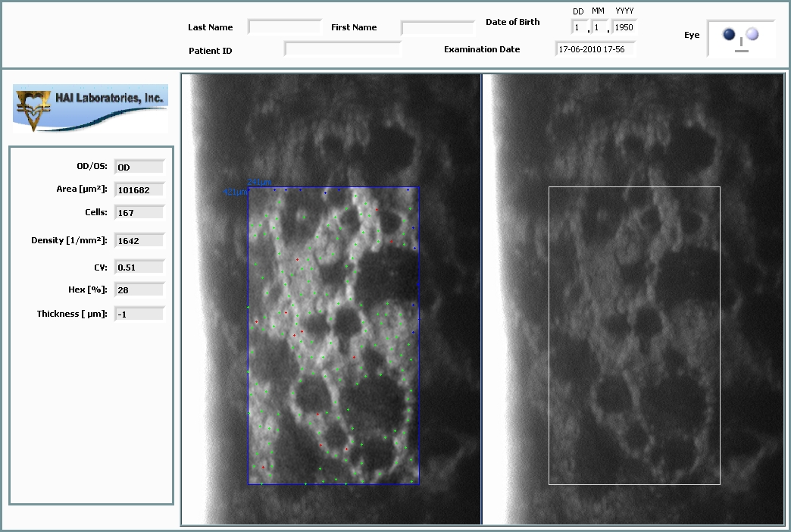
Task: Click the Date of Birth label
Action: [512, 22]
